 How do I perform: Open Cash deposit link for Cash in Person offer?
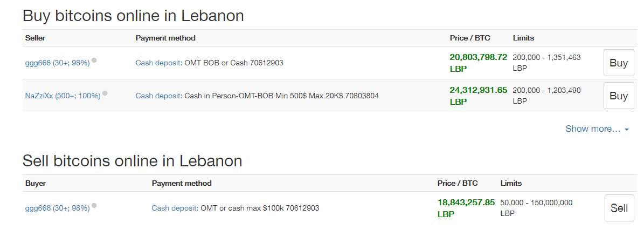(x=158, y=96)
